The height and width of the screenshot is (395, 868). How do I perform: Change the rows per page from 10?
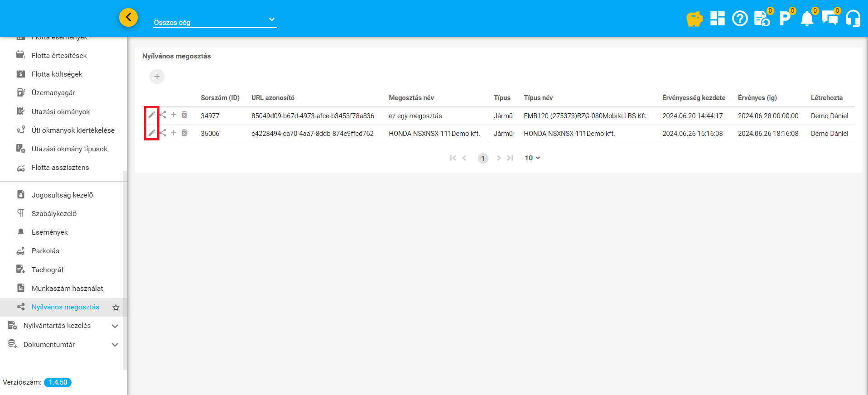(x=532, y=158)
